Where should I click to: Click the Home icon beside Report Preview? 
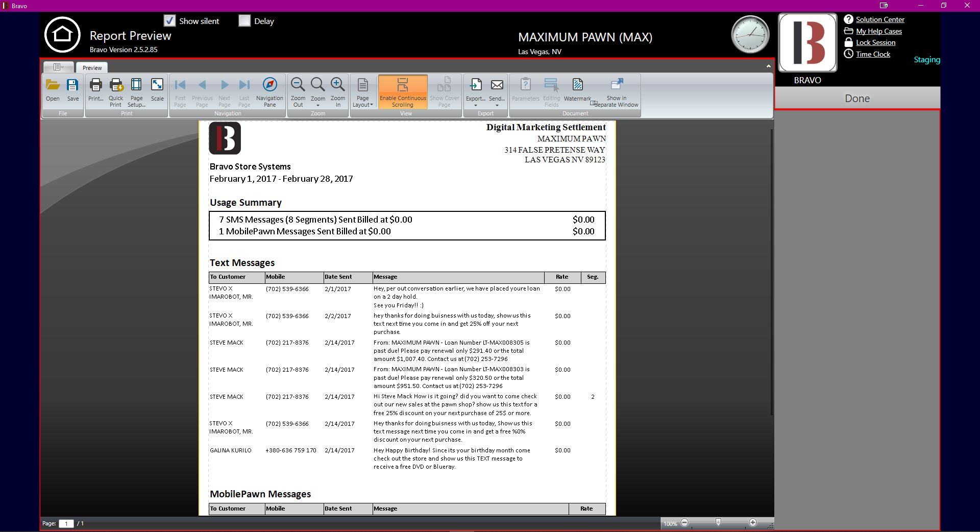point(62,35)
